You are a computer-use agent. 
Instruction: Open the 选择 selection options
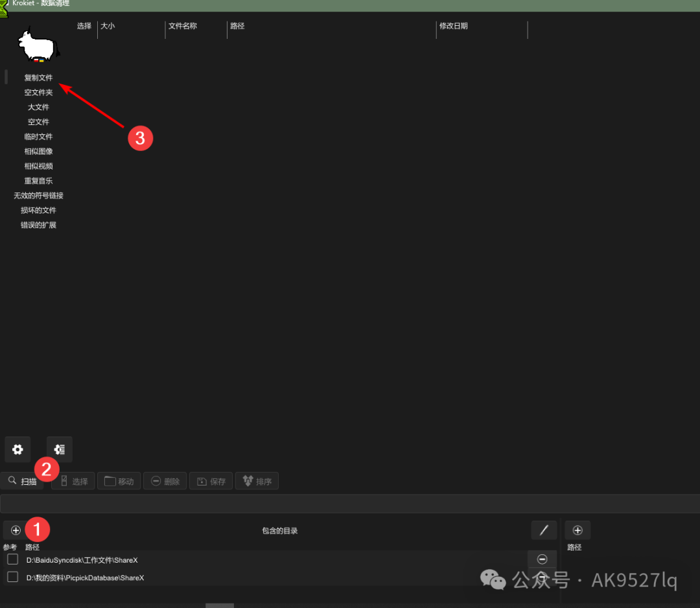[x=73, y=481]
